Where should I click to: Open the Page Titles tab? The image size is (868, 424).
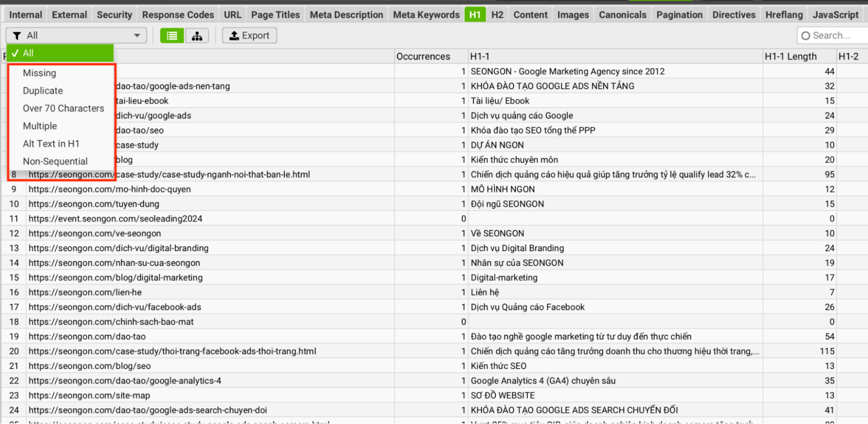(275, 15)
